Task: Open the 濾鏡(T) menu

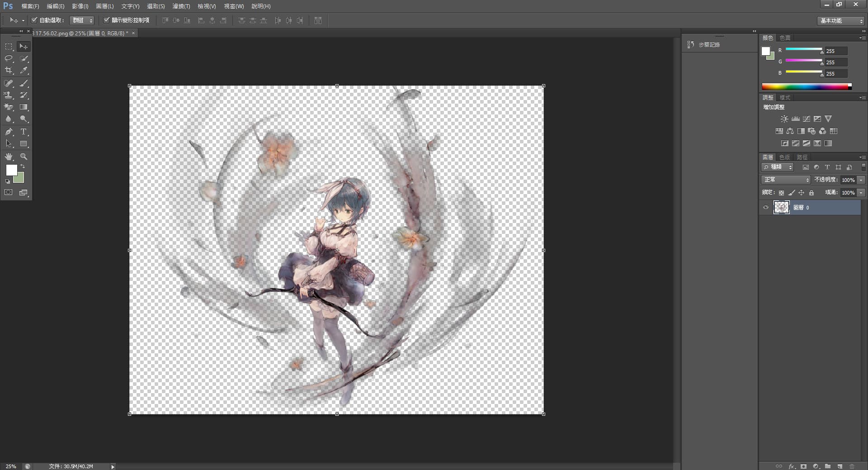Action: [181, 6]
